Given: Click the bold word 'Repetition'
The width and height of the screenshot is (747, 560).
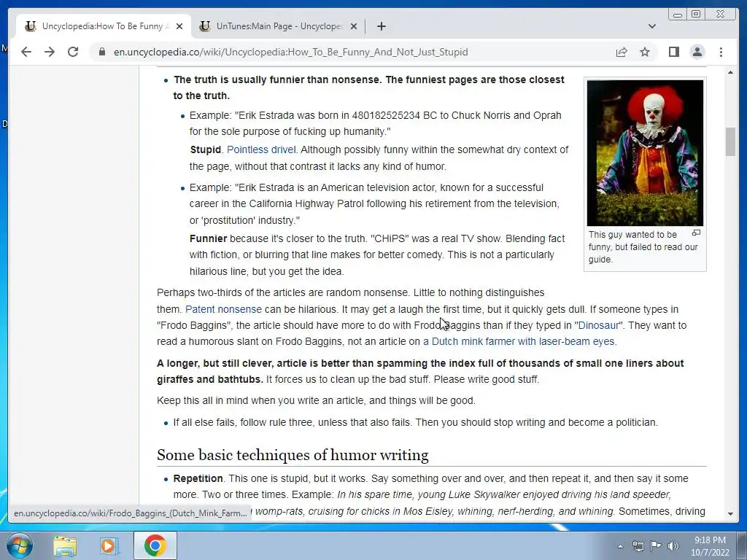Looking at the screenshot, I should tap(198, 478).
